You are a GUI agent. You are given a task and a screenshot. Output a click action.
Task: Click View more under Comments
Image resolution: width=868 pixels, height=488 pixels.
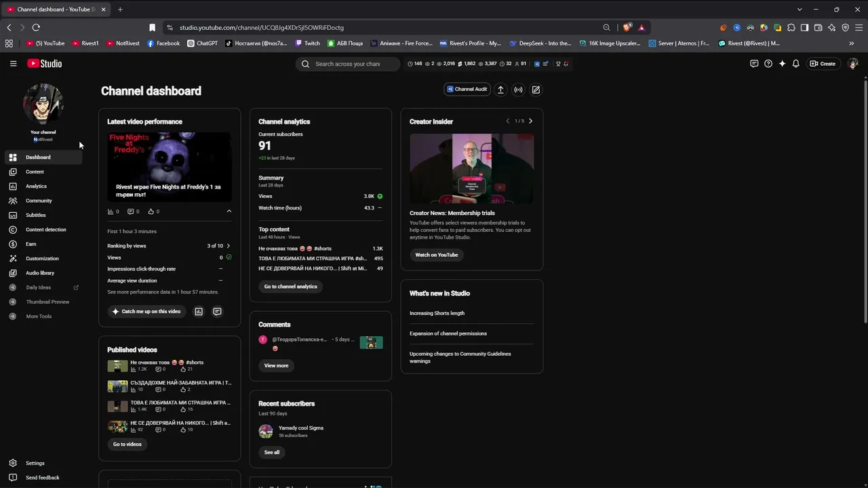click(x=276, y=366)
